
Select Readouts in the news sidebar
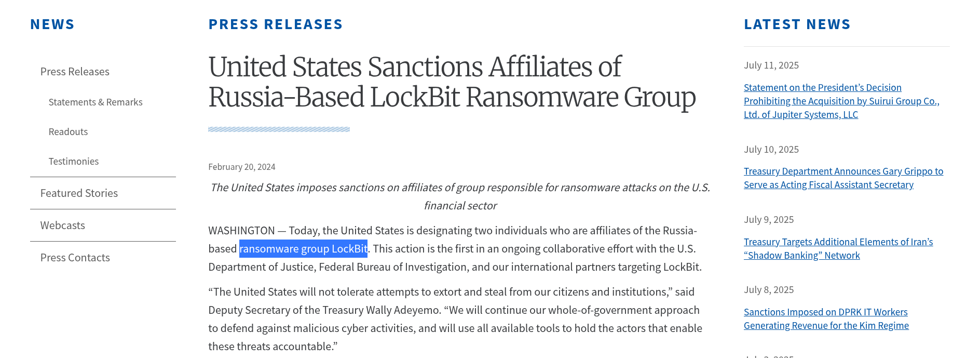click(x=68, y=132)
